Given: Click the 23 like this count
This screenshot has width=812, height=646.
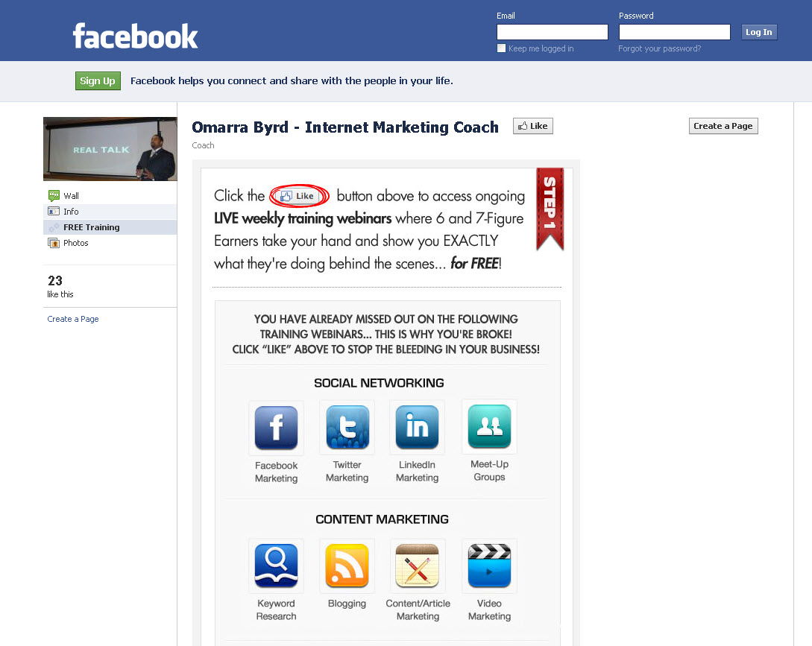Looking at the screenshot, I should click(60, 286).
